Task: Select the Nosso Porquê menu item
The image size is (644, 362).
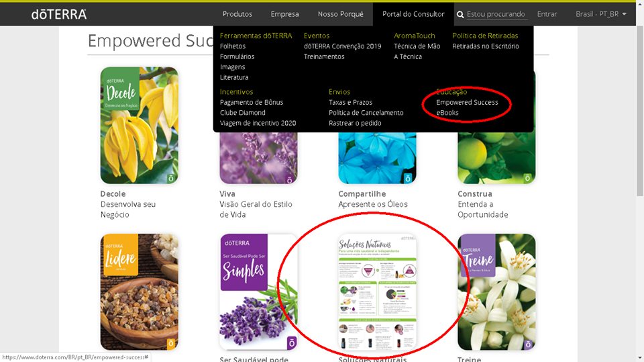Action: 341,14
